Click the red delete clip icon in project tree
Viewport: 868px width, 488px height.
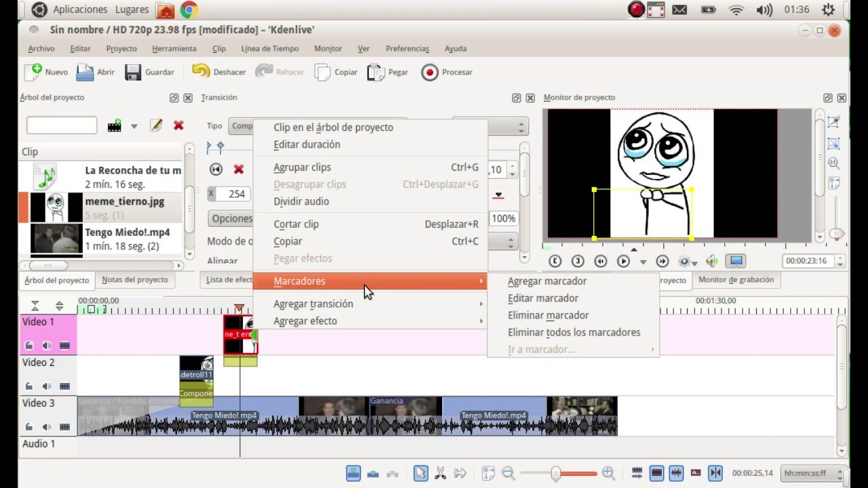point(178,125)
